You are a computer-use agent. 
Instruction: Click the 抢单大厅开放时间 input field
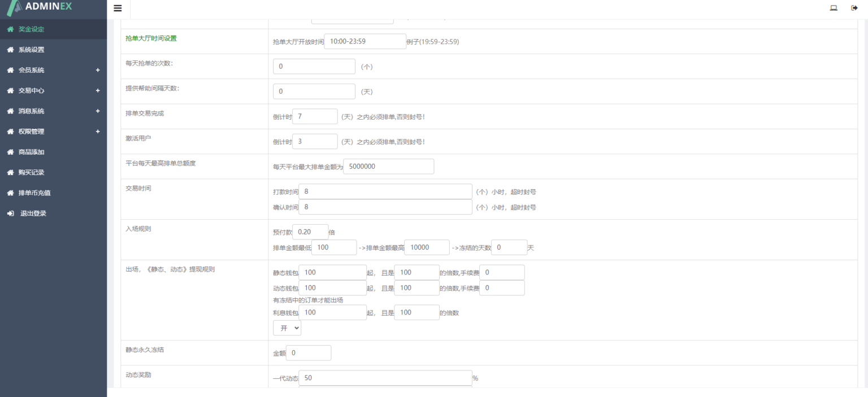pos(364,41)
